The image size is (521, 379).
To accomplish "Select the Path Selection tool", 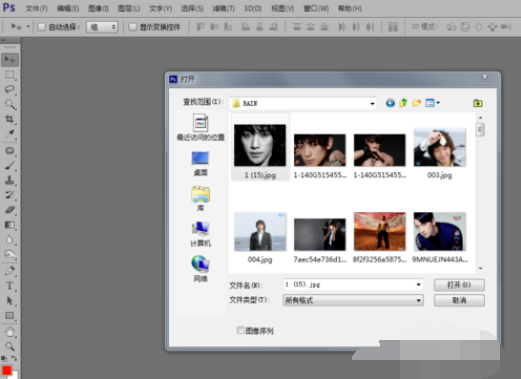I will [10, 301].
